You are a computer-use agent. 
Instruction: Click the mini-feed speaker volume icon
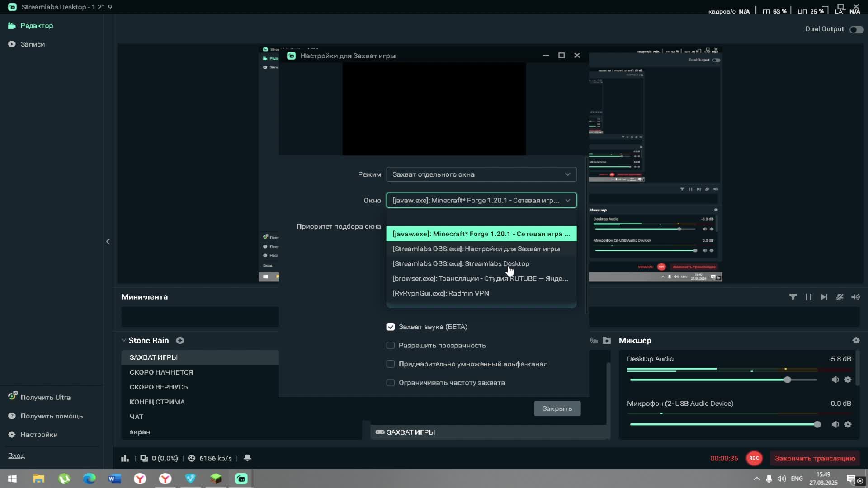[x=855, y=297]
